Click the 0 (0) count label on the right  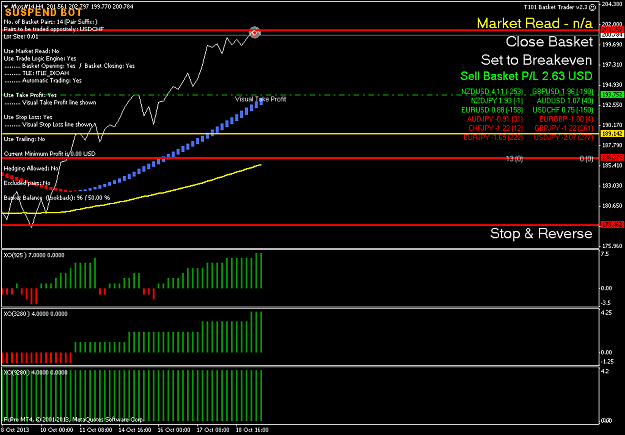coord(586,159)
